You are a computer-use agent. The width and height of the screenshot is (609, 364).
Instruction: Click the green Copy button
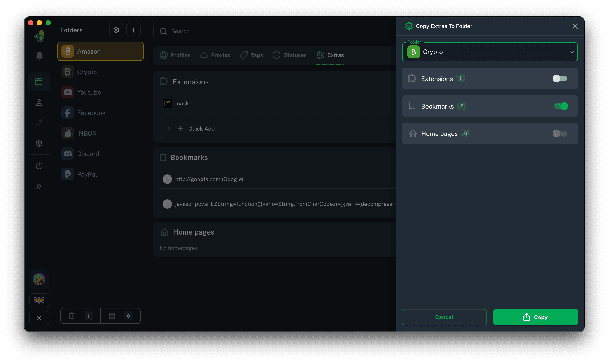535,317
